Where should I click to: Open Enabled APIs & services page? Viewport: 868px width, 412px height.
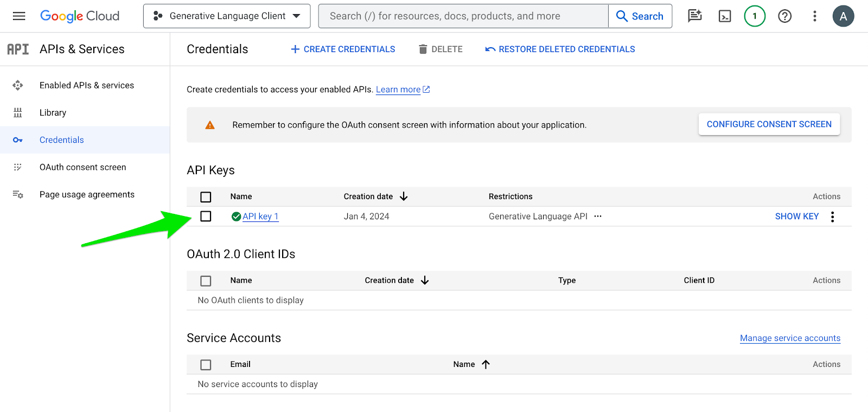(x=87, y=85)
